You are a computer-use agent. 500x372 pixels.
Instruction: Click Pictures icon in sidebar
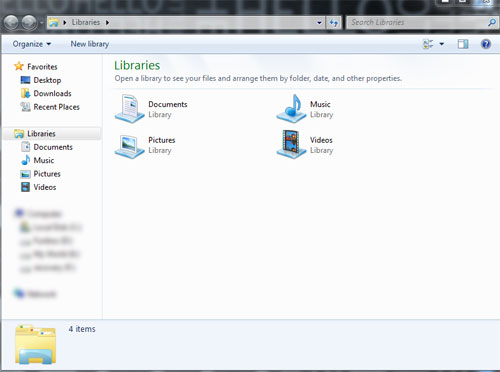tap(25, 174)
